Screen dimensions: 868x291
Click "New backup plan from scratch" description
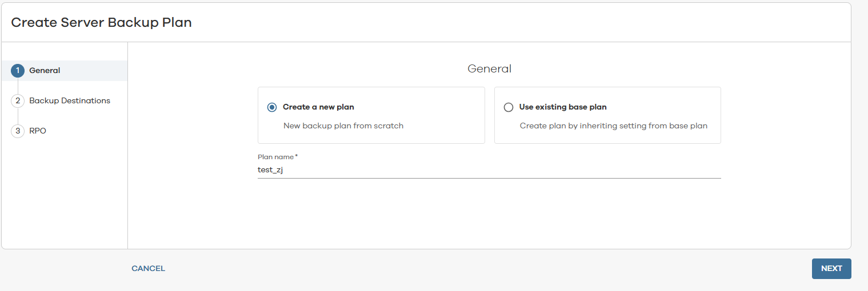(343, 126)
